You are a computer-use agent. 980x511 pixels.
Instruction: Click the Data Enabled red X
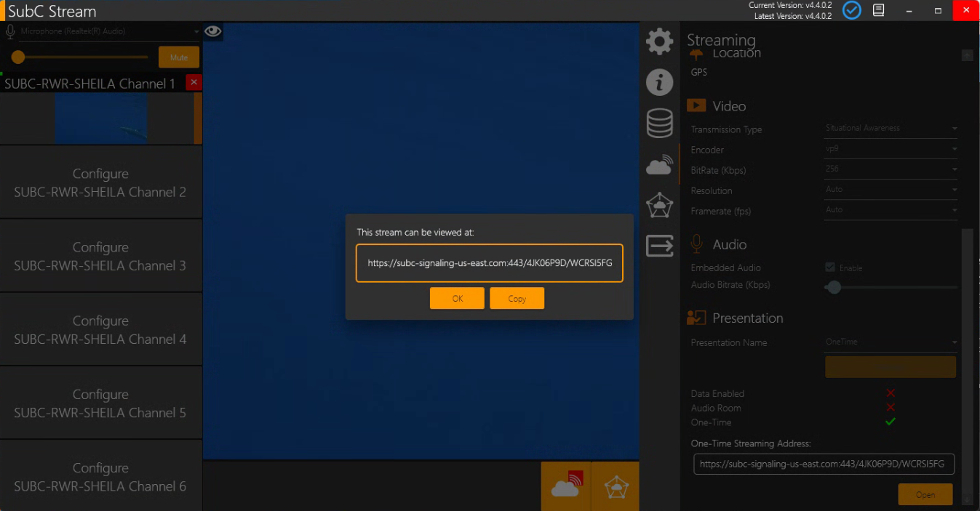[891, 393]
